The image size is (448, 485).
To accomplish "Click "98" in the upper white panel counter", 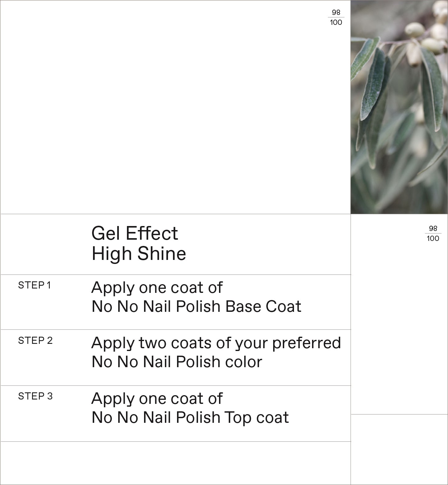I will click(x=336, y=12).
